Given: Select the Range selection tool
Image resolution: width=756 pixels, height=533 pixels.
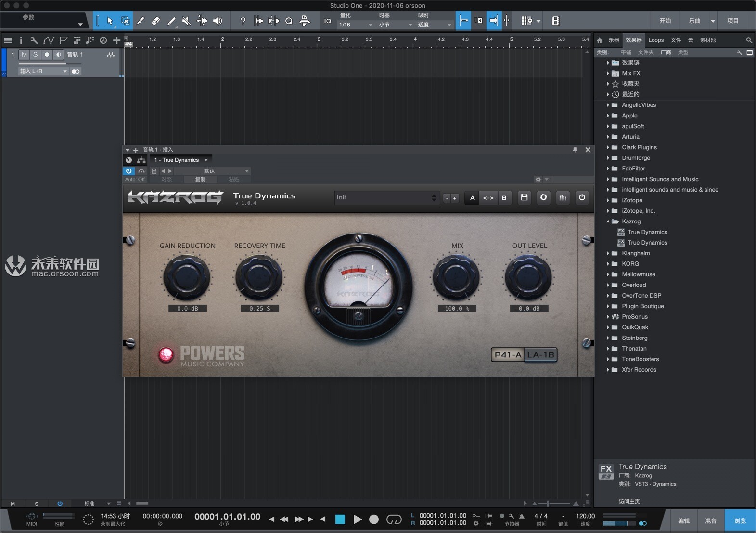Looking at the screenshot, I should pos(125,21).
